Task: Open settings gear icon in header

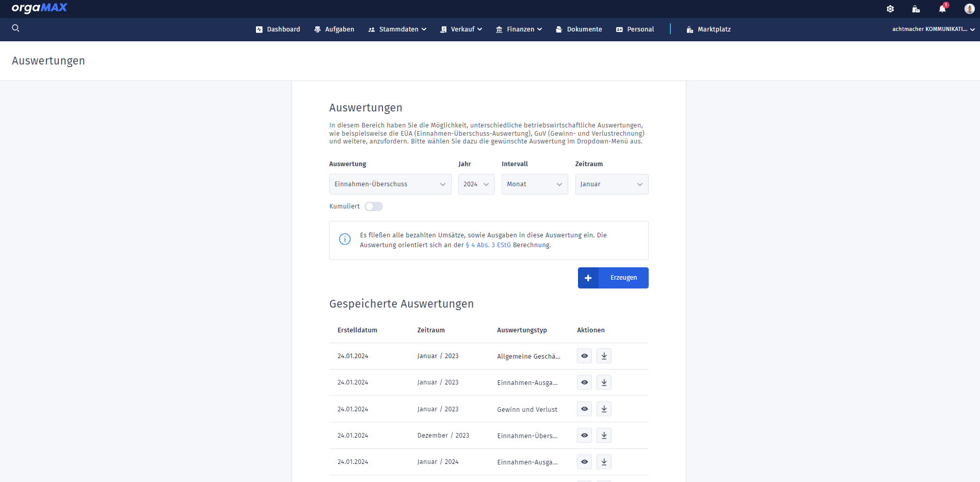Action: coord(890,9)
